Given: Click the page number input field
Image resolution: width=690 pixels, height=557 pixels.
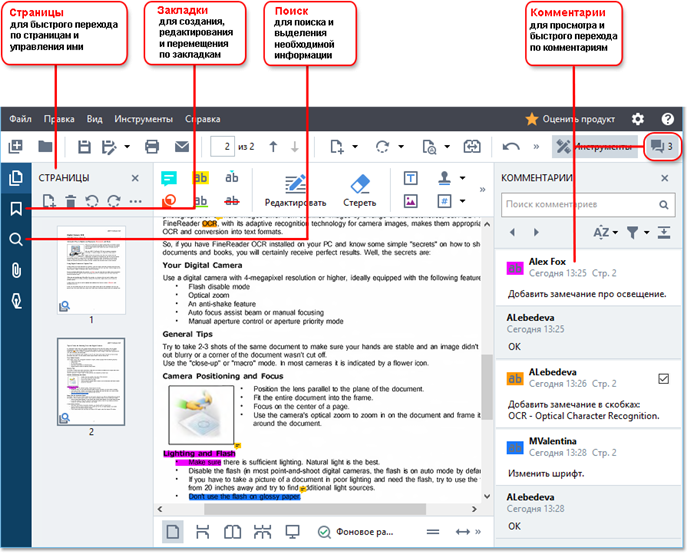Looking at the screenshot, I should click(223, 147).
